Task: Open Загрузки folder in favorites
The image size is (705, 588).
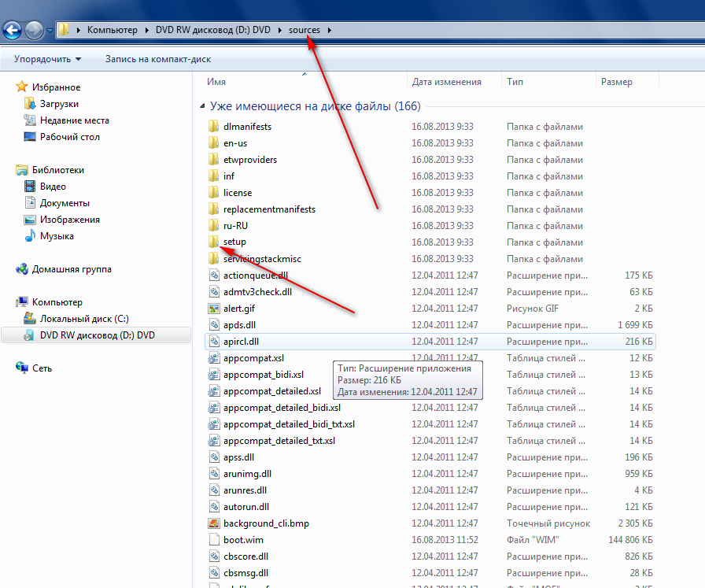Action: [x=60, y=104]
